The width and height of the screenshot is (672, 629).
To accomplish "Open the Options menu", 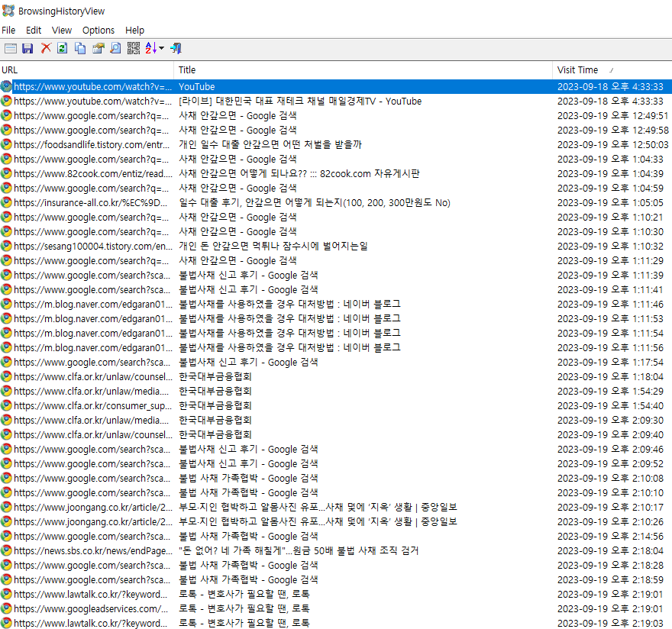I will point(99,31).
